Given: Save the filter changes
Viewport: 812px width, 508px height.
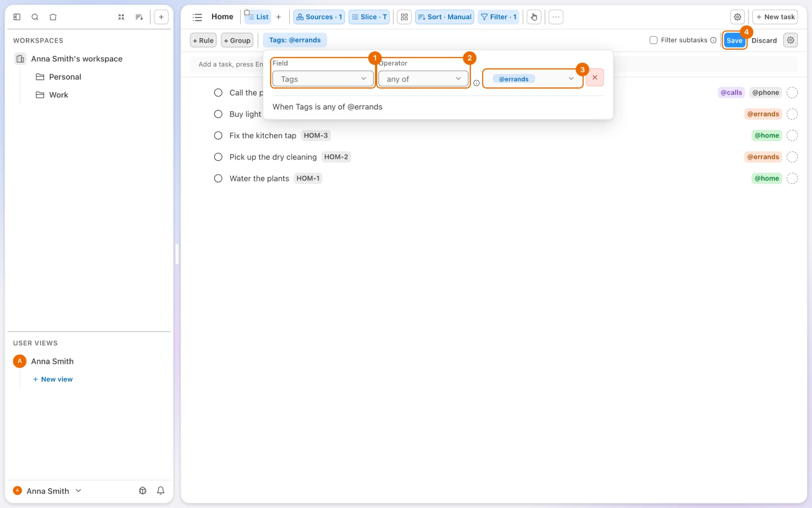Looking at the screenshot, I should (x=734, y=40).
